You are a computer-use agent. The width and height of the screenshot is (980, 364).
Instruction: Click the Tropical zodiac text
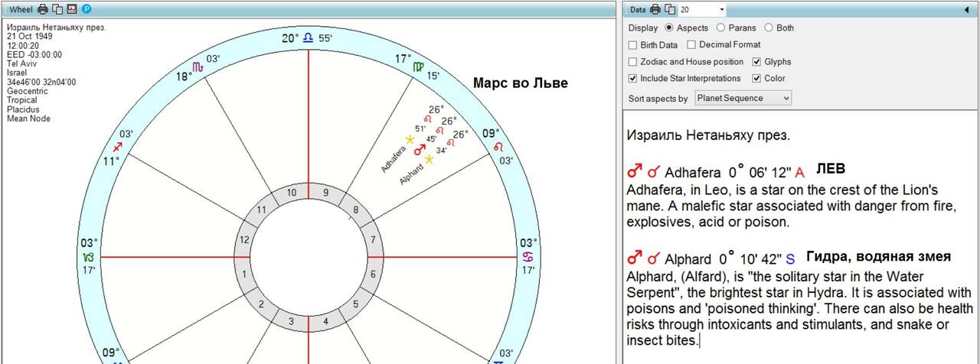tap(22, 101)
